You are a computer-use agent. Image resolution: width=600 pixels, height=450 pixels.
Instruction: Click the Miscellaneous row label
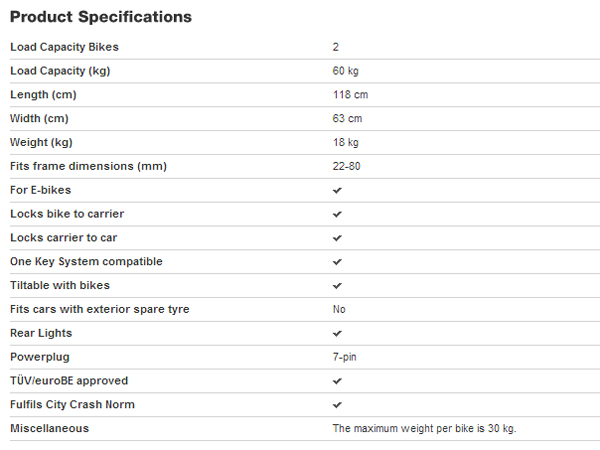pyautogui.click(x=49, y=428)
